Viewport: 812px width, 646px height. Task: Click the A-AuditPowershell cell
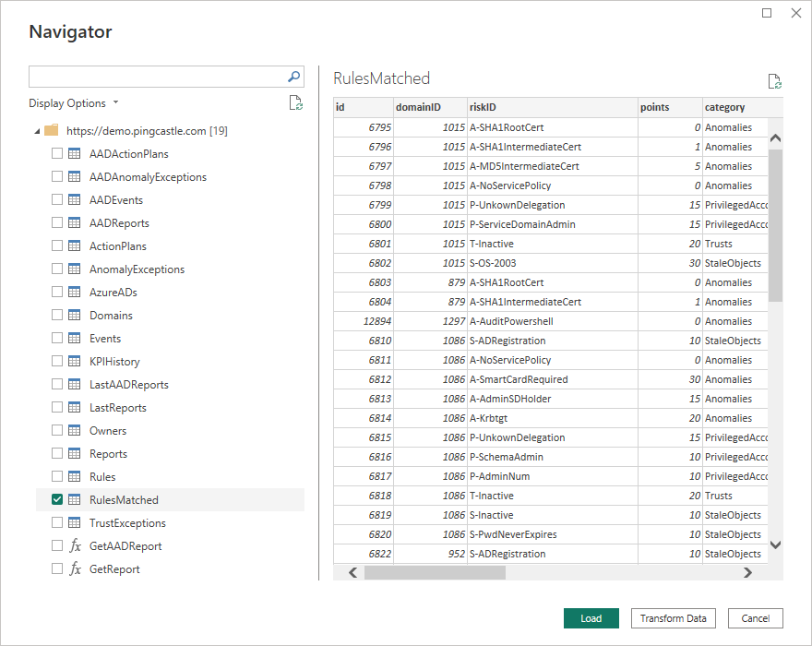pos(553,321)
